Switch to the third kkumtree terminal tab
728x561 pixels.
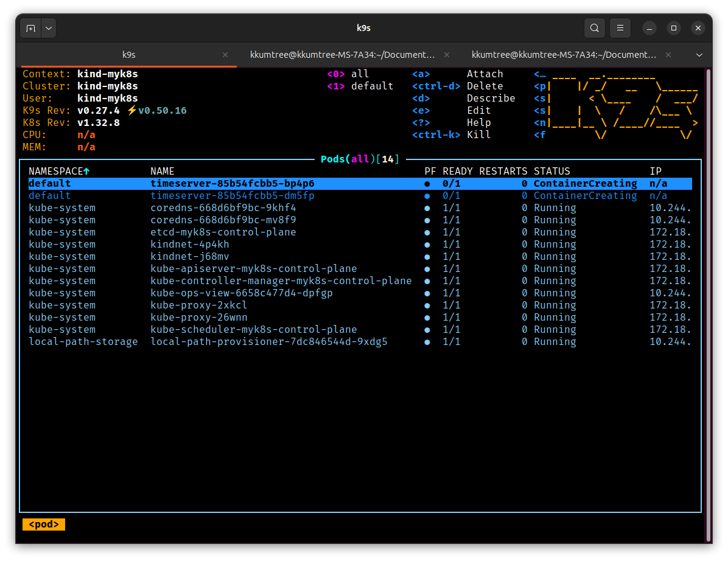coord(564,55)
